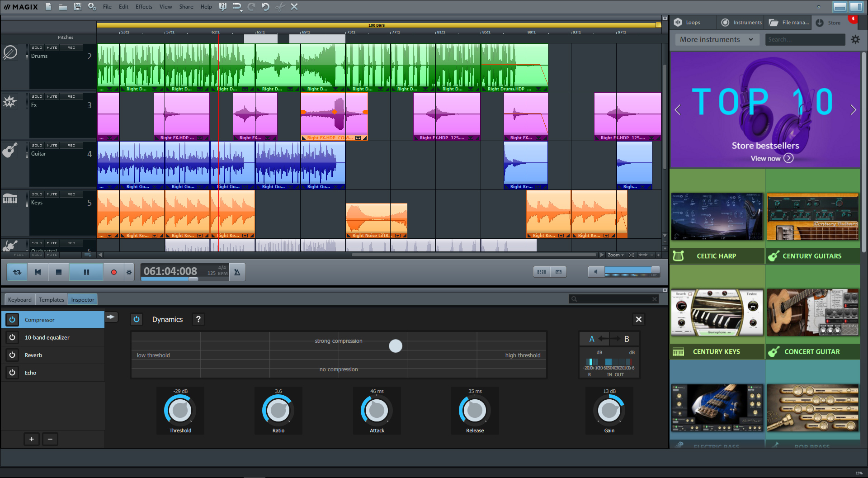Open instrument search settings gear

[855, 39]
